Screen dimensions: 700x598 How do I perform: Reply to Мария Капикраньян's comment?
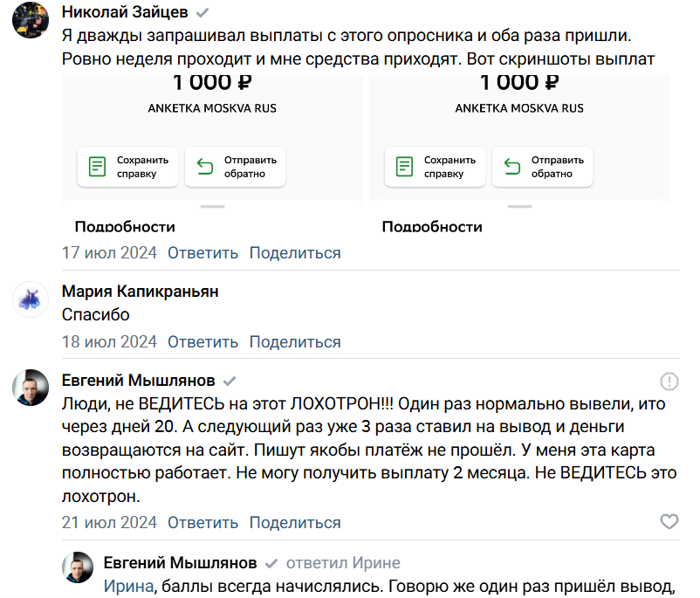tap(202, 341)
